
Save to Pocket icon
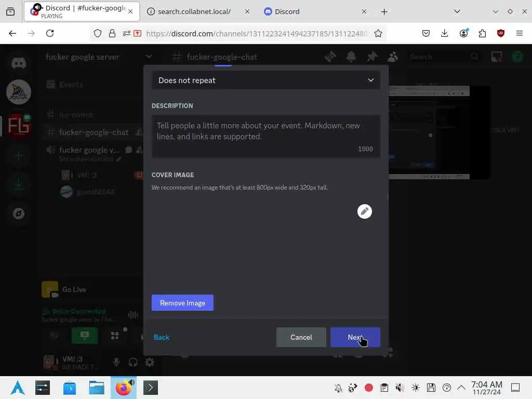[x=426, y=33]
